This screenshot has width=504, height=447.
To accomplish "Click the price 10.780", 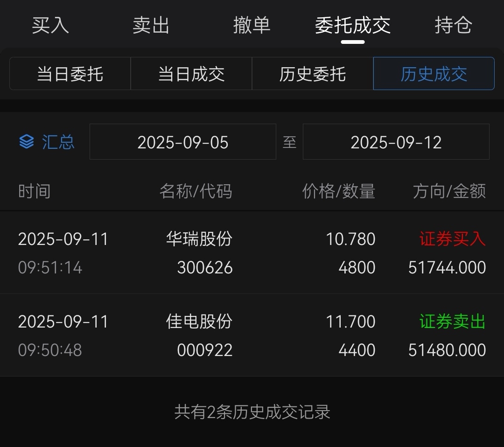I will click(x=350, y=239).
